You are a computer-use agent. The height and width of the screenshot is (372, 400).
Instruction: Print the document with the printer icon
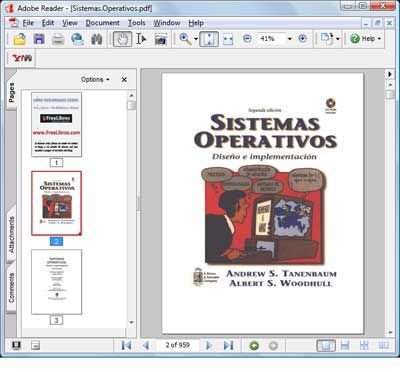point(58,39)
